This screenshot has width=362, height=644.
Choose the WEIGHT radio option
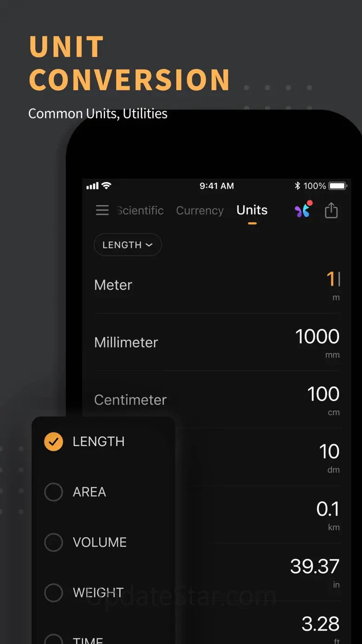pyautogui.click(x=53, y=592)
